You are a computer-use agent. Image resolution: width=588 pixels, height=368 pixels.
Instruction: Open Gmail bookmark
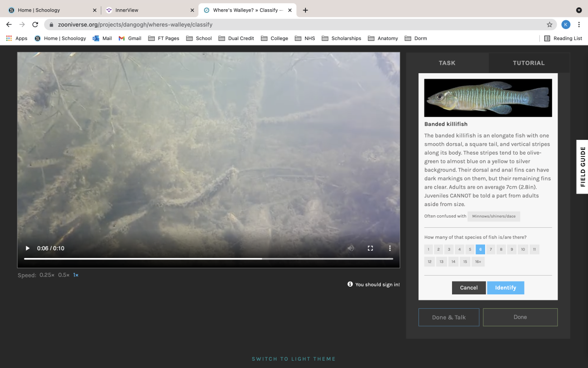tap(130, 39)
